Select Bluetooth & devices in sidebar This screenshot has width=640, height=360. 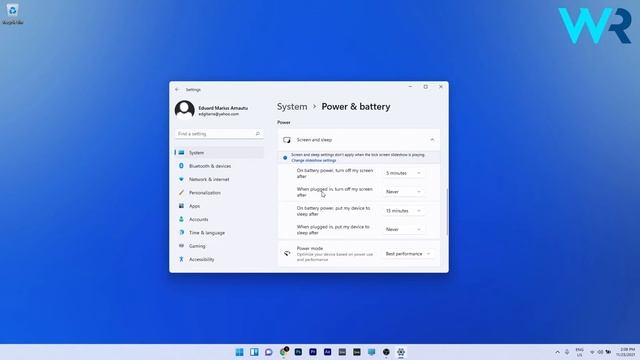pos(219,166)
